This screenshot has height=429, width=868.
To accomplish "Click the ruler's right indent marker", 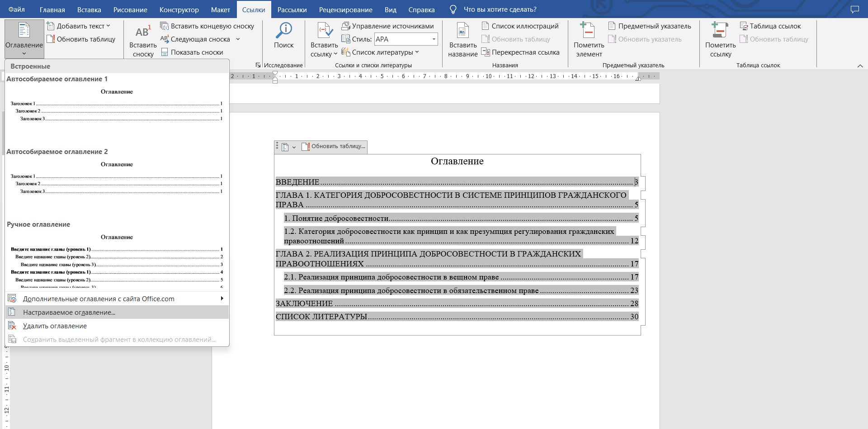I will tap(638, 79).
